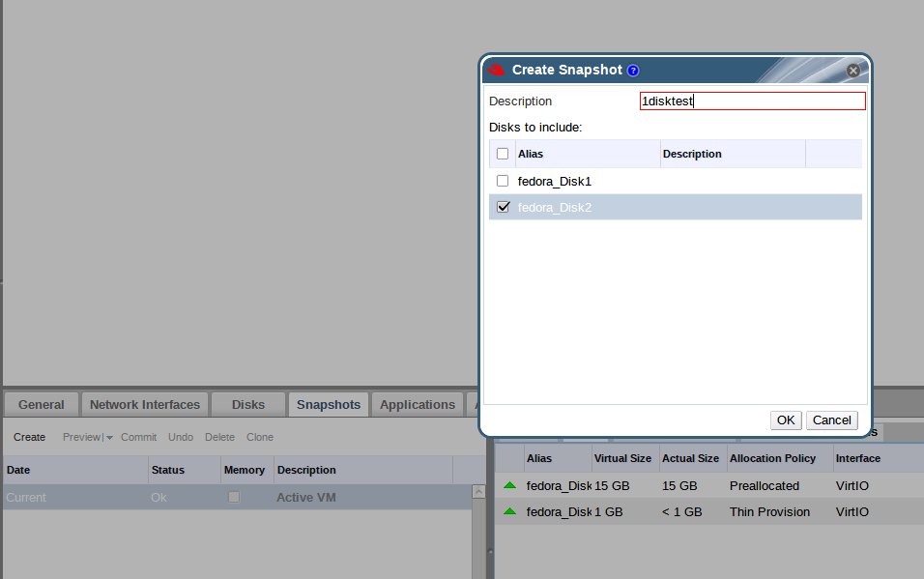The width and height of the screenshot is (924, 579).
Task: Switch to the General tab
Action: [x=42, y=405]
